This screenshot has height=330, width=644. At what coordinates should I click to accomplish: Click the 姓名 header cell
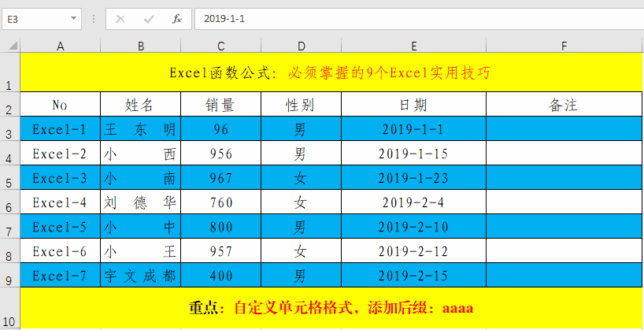point(140,105)
